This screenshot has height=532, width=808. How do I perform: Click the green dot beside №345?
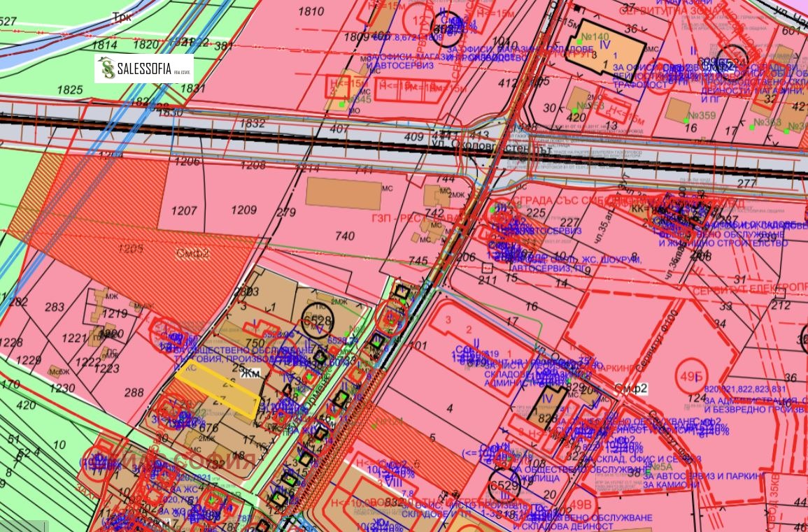pos(341,105)
